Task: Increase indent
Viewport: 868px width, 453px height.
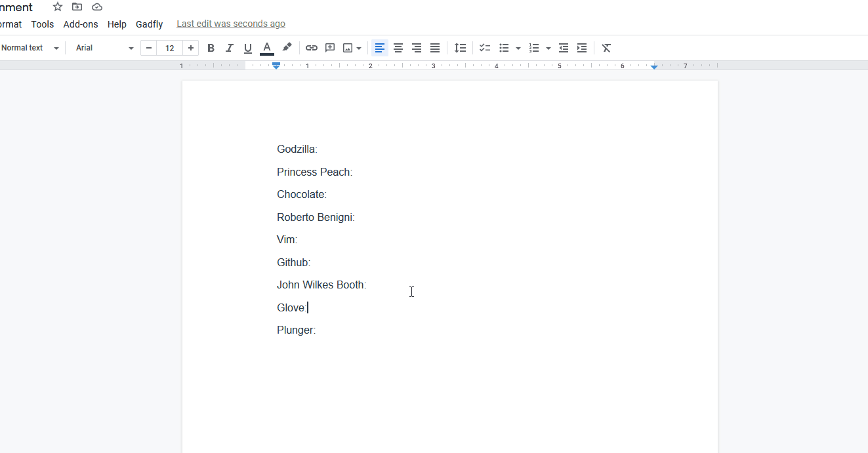Action: pyautogui.click(x=581, y=48)
